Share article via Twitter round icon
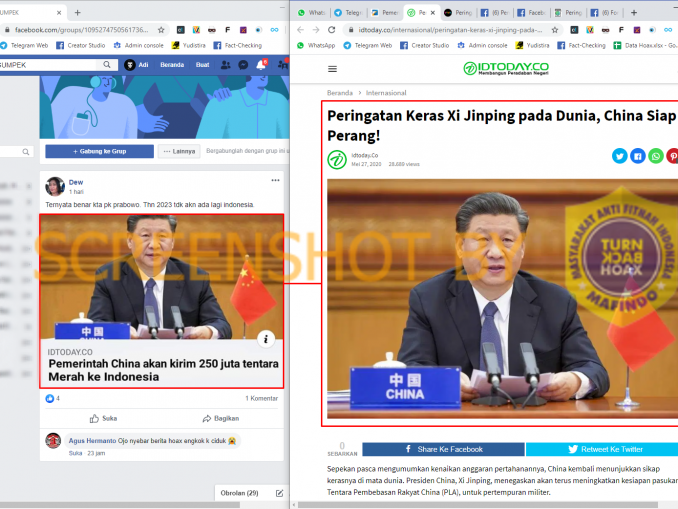The width and height of the screenshot is (678, 509). [620, 156]
